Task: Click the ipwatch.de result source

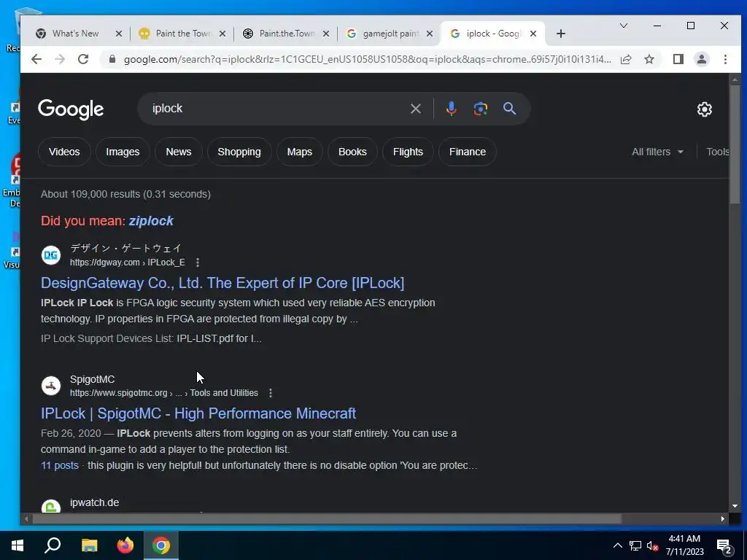Action: tap(94, 503)
